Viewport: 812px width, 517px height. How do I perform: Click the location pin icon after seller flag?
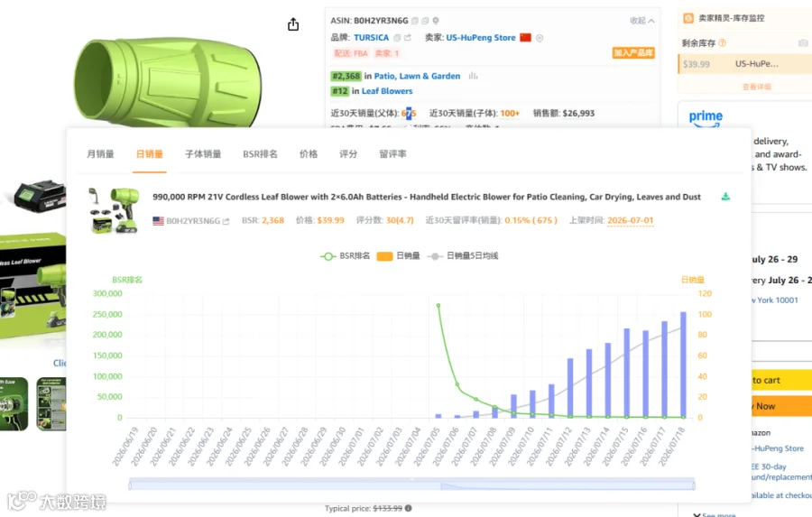(x=540, y=38)
